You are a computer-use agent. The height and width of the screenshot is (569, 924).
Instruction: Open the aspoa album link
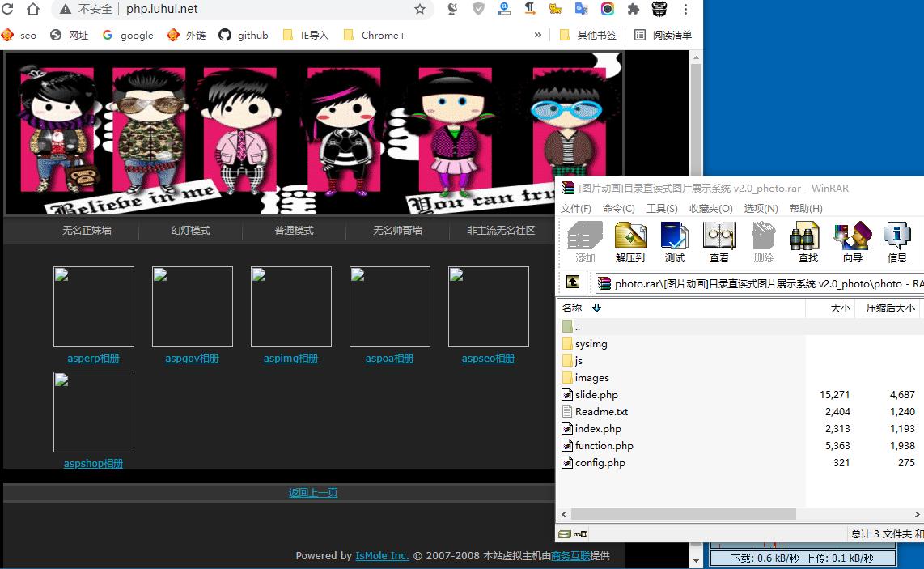pos(389,358)
